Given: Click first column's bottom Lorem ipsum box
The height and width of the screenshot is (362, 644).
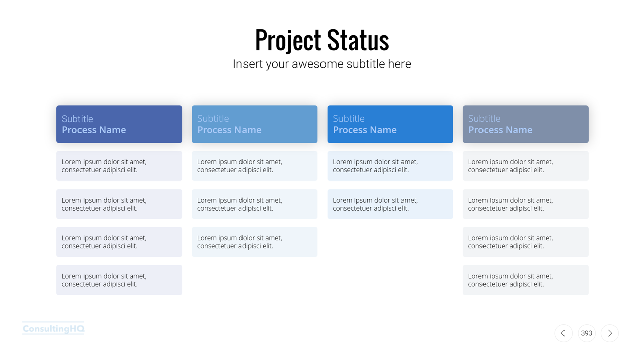Looking at the screenshot, I should pyautogui.click(x=119, y=280).
